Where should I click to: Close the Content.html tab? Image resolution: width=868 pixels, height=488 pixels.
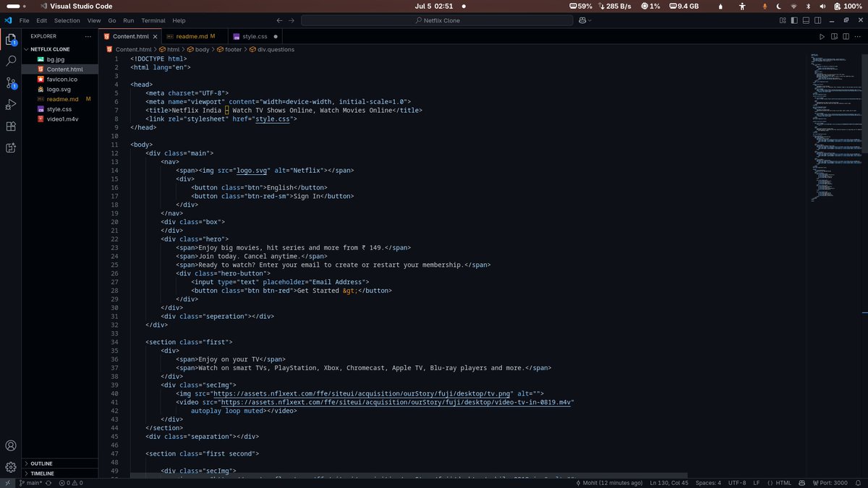point(155,36)
